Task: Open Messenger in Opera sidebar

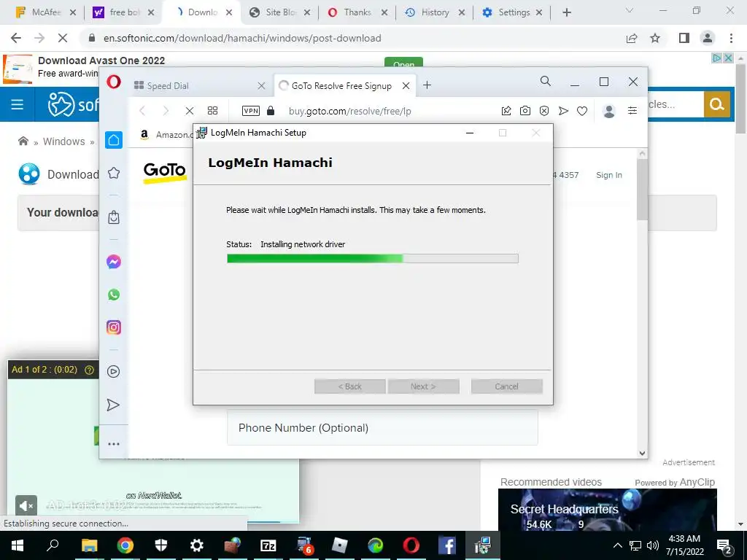Action: tap(113, 262)
